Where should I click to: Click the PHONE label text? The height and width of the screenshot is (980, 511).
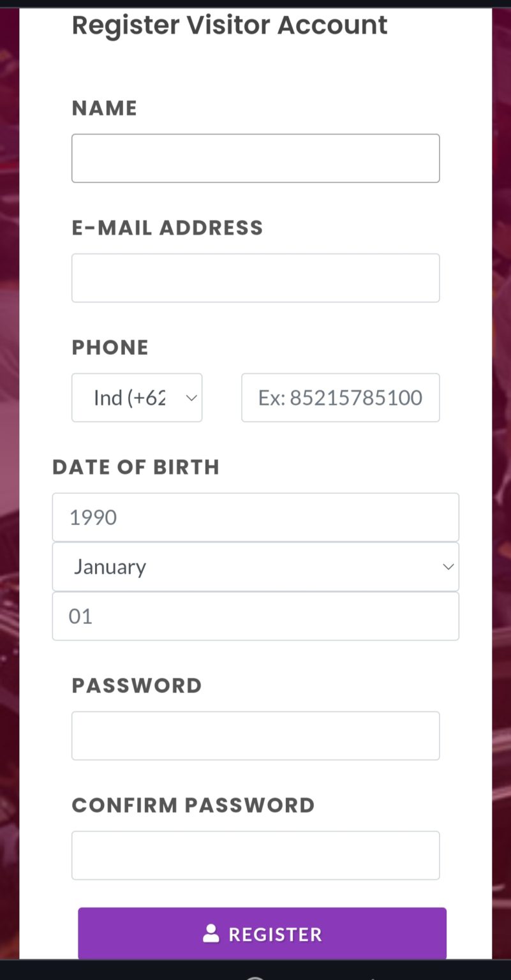point(110,348)
